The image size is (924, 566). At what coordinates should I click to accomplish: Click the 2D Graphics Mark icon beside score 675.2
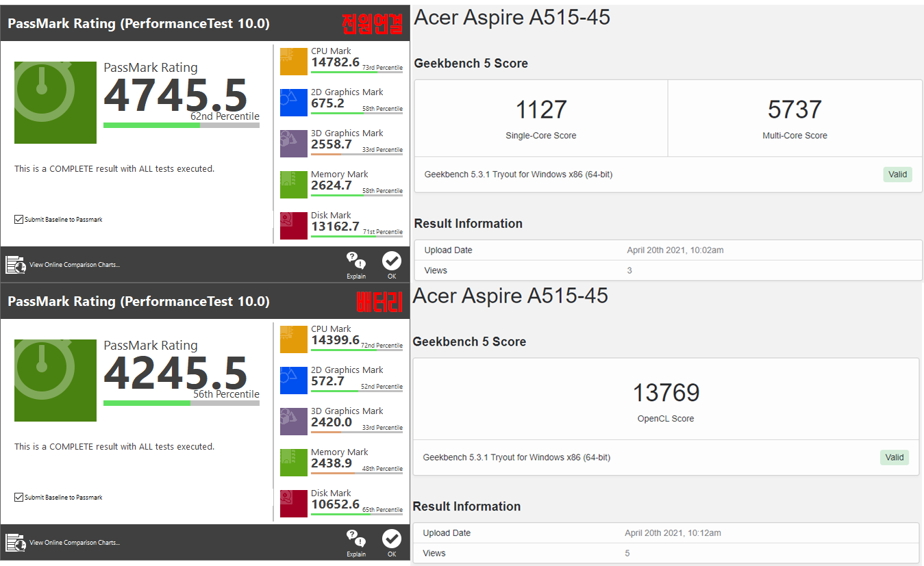(x=294, y=103)
